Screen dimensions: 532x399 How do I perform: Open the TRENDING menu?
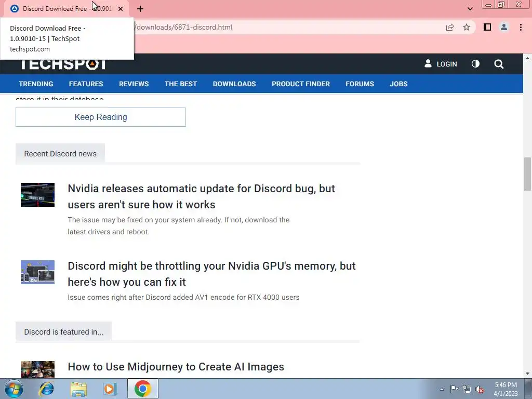pos(36,84)
